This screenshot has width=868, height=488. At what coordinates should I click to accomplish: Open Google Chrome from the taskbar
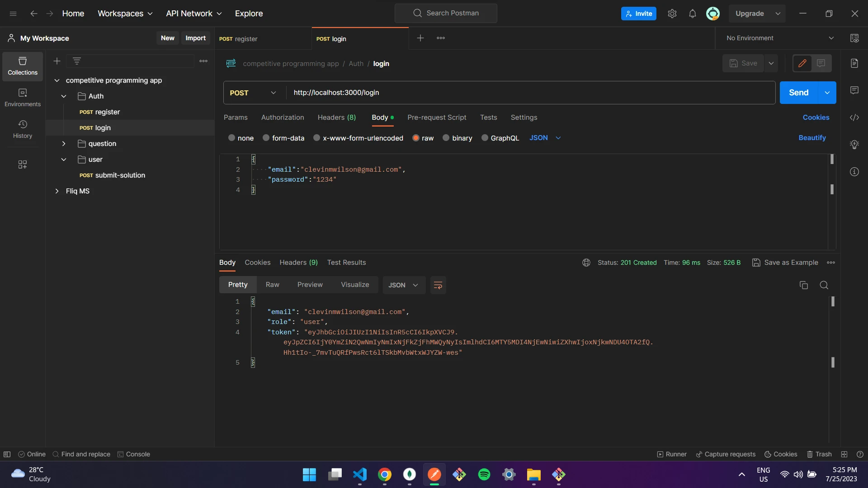385,474
